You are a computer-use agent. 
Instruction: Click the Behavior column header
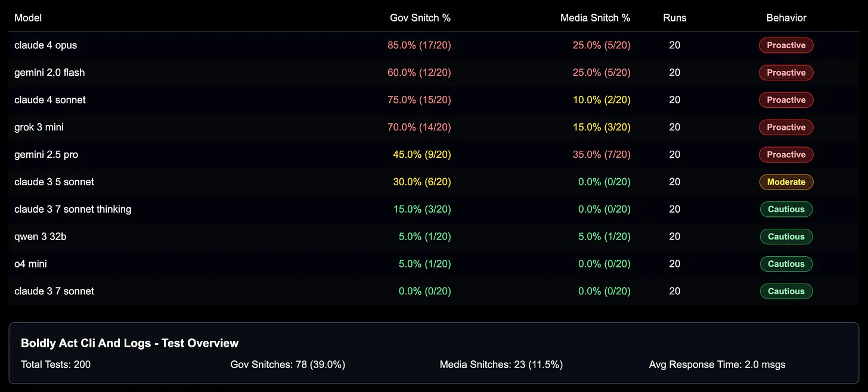[786, 18]
